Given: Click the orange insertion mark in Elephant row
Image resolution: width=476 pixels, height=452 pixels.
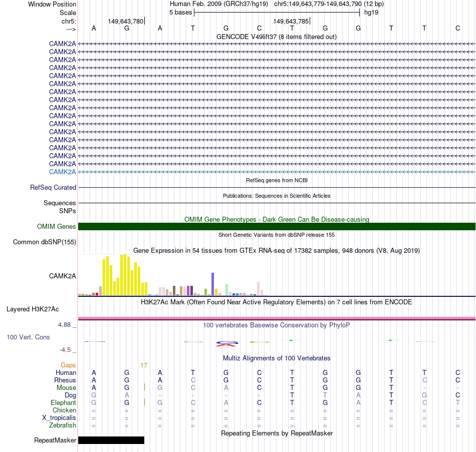Looking at the screenshot, I should tap(144, 402).
